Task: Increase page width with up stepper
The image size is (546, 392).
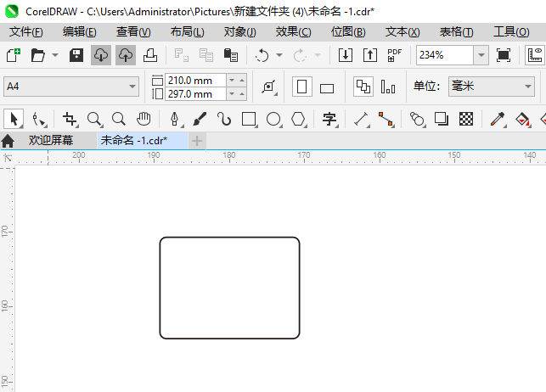Action: pyautogui.click(x=242, y=81)
